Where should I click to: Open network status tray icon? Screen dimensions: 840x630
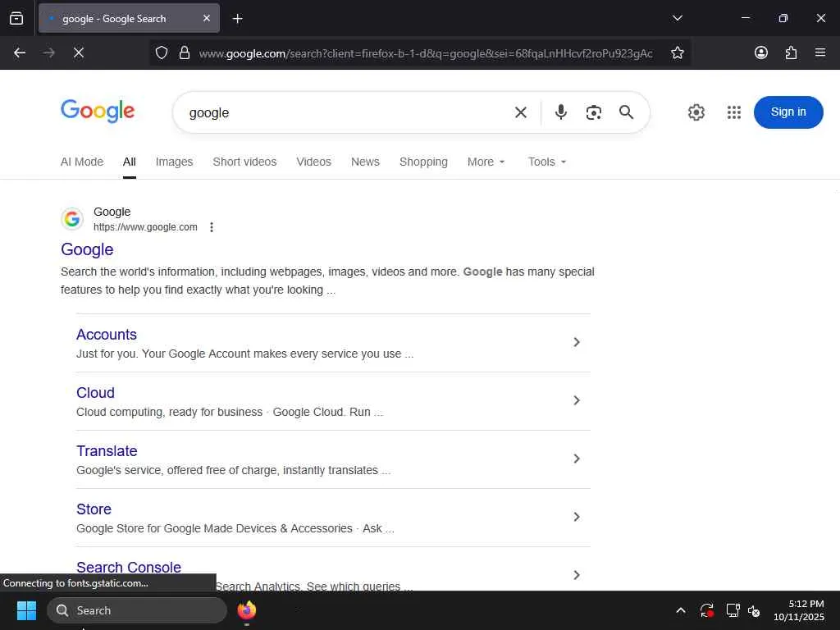click(x=733, y=610)
